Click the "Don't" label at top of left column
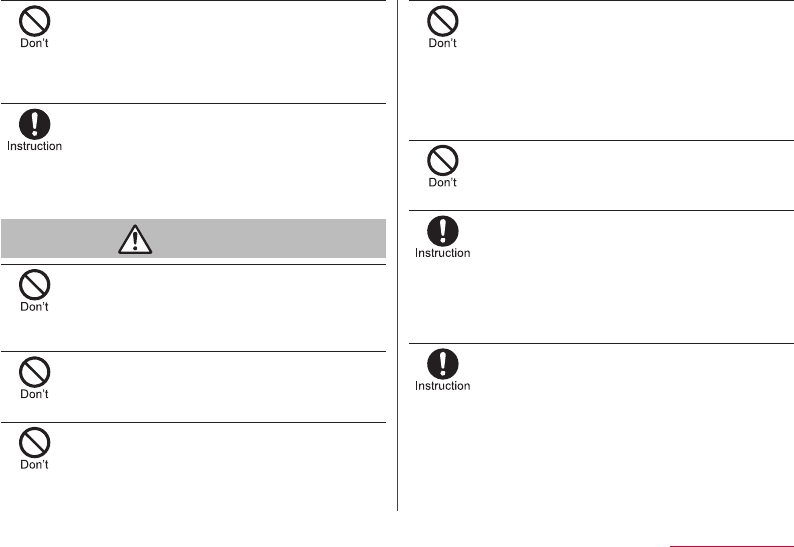Screen dimensions: 794x547 tap(35, 43)
